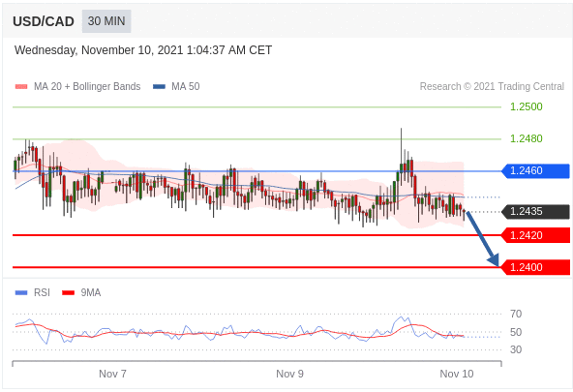
Task: Click the Nov 10 date axis label
Action: (457, 374)
